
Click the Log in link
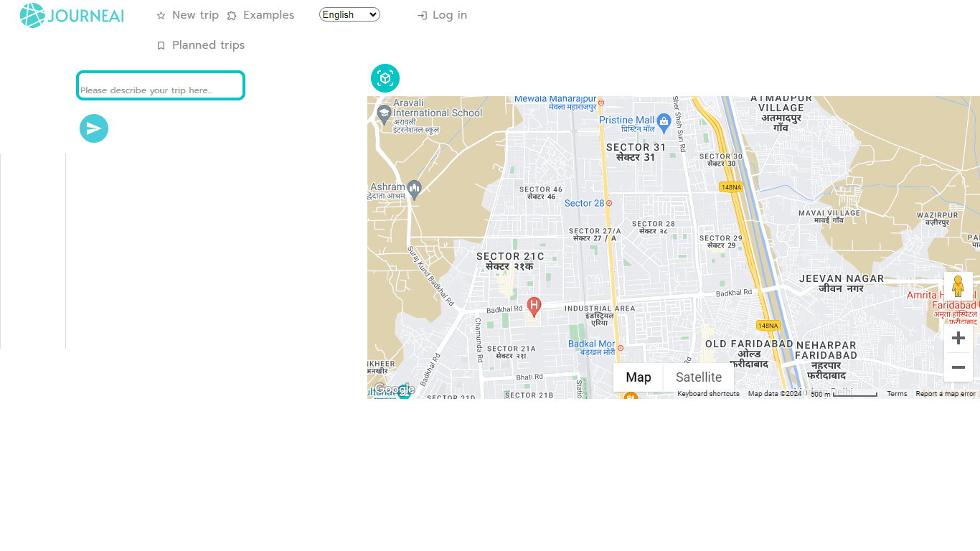[x=442, y=15]
